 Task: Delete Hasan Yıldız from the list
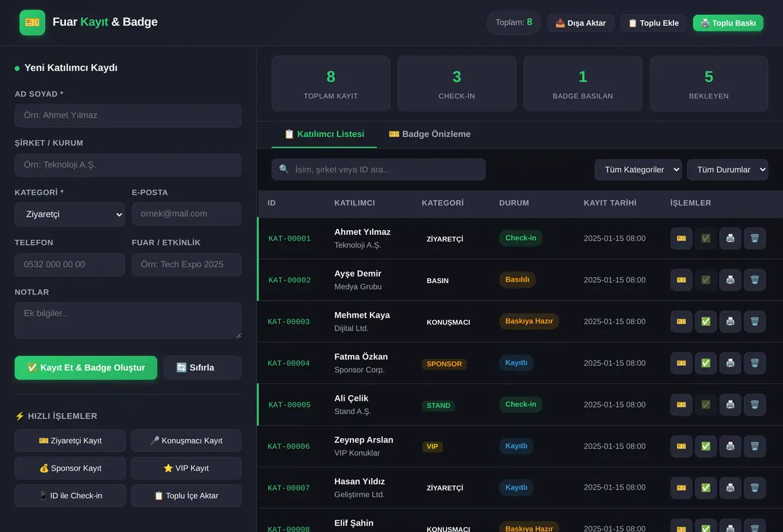(x=754, y=488)
